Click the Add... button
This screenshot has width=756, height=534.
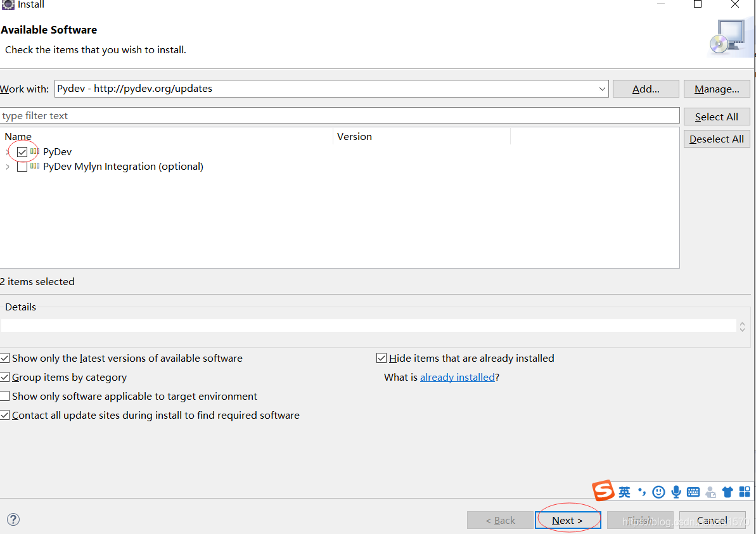[x=646, y=89]
